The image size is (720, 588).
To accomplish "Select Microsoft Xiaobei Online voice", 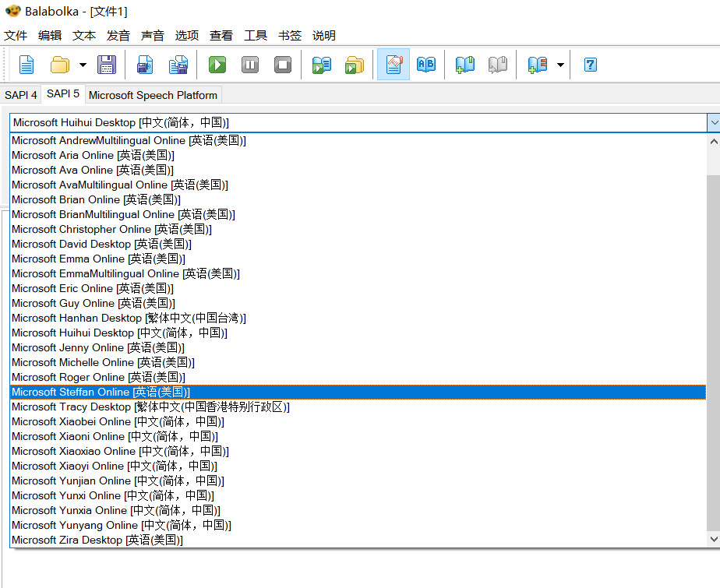I will [x=358, y=421].
